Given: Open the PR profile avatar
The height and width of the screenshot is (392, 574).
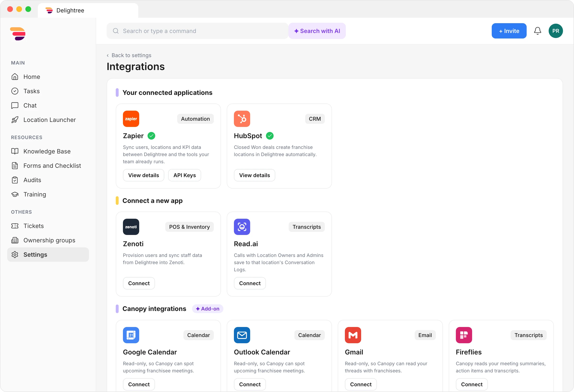Looking at the screenshot, I should pos(556,31).
